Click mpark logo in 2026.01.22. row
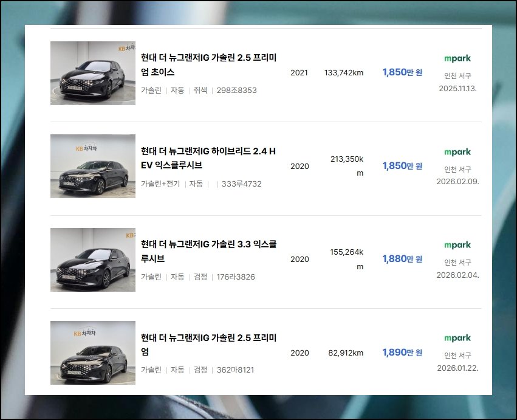The height and width of the screenshot is (420, 517). (x=457, y=338)
